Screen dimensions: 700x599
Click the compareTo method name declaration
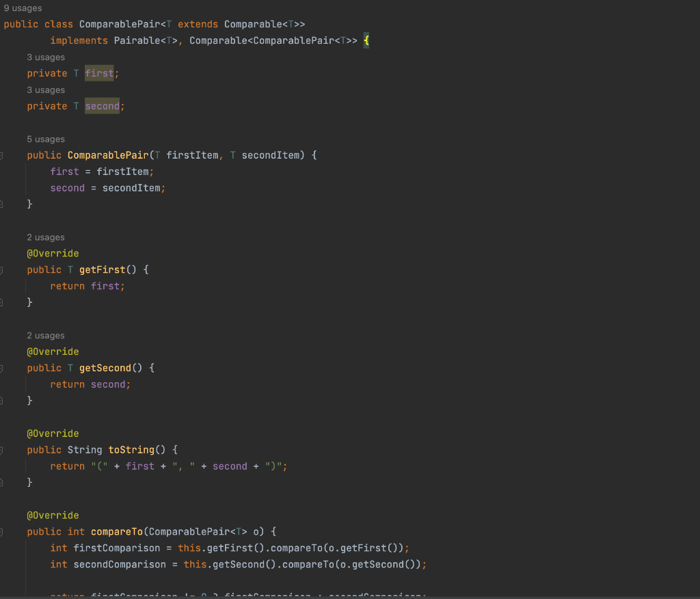pos(116,531)
